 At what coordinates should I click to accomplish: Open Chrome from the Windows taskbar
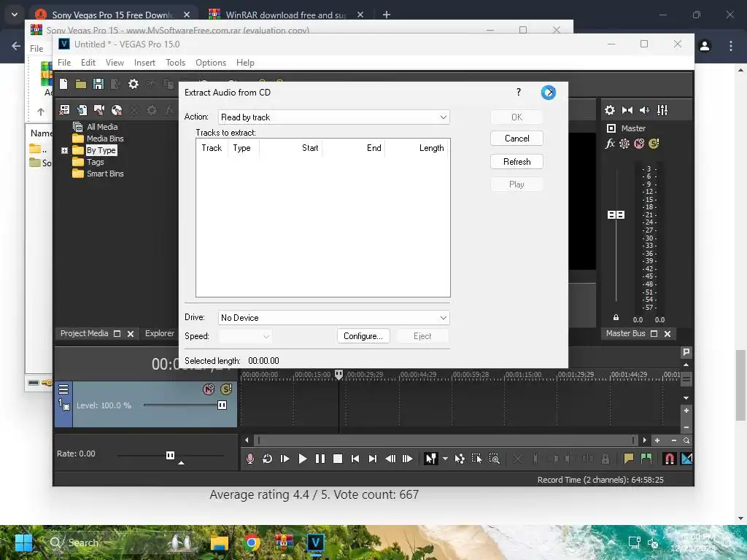[x=252, y=542]
